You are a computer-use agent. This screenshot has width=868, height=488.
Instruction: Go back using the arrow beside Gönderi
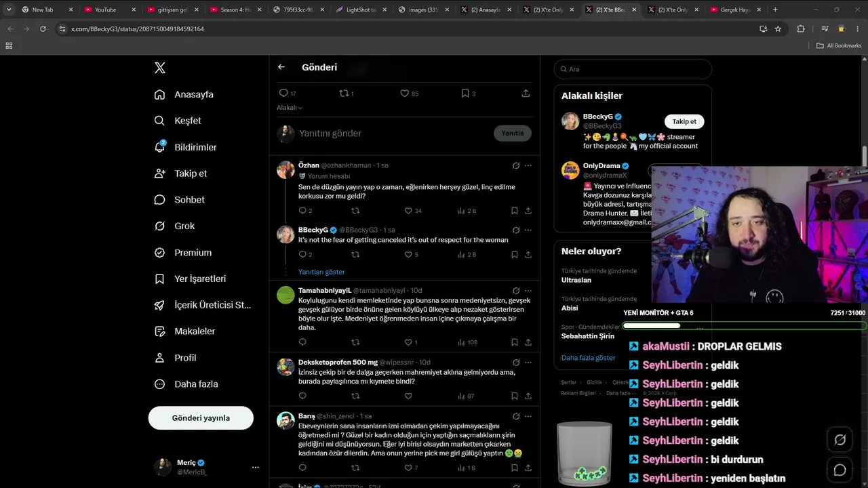pos(281,67)
